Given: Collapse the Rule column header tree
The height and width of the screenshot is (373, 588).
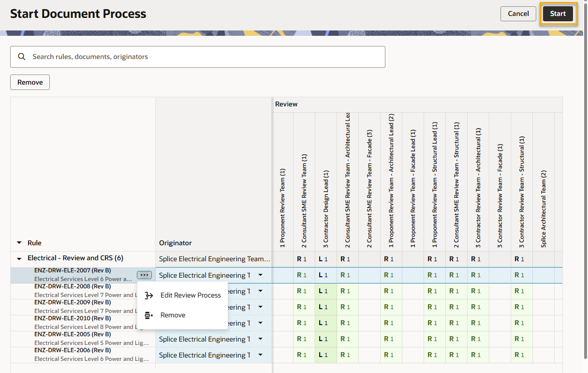Looking at the screenshot, I should click(19, 243).
